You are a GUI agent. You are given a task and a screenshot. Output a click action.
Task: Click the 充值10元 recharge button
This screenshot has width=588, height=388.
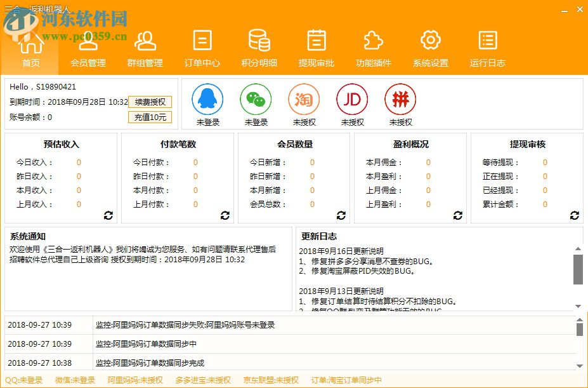click(x=150, y=117)
